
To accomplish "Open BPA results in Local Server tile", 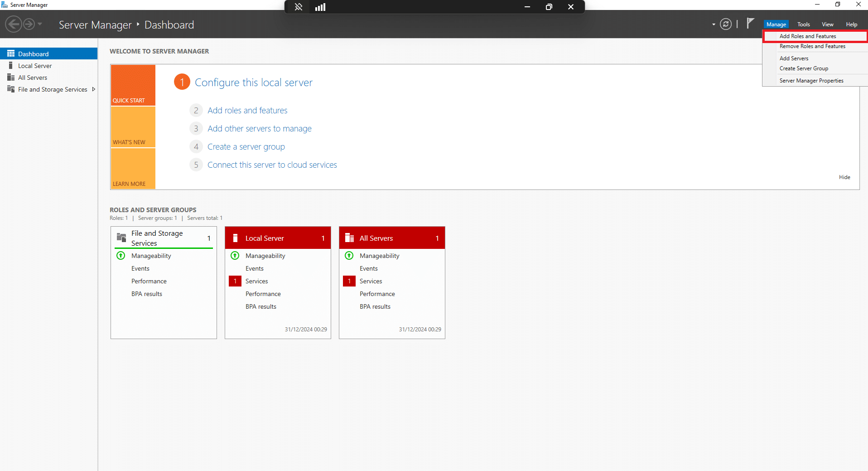I will pos(261,307).
